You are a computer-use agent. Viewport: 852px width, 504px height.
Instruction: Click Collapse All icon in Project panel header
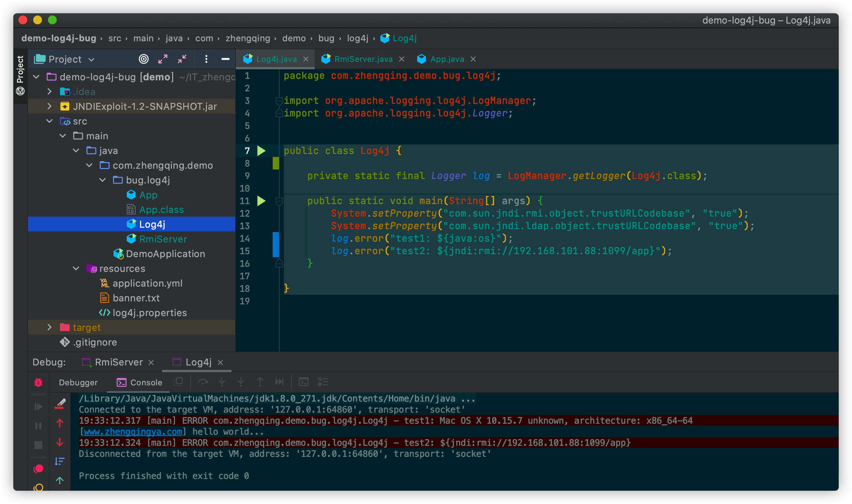[182, 59]
